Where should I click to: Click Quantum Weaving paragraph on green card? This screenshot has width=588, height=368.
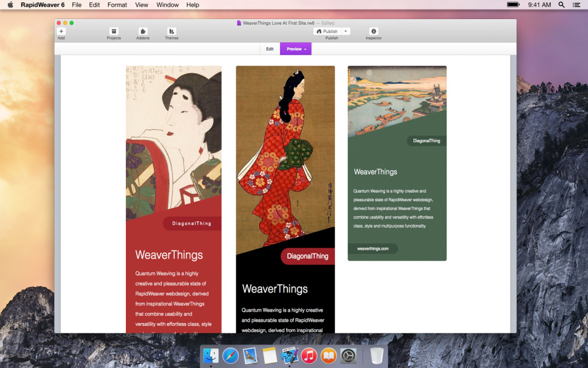[393, 208]
